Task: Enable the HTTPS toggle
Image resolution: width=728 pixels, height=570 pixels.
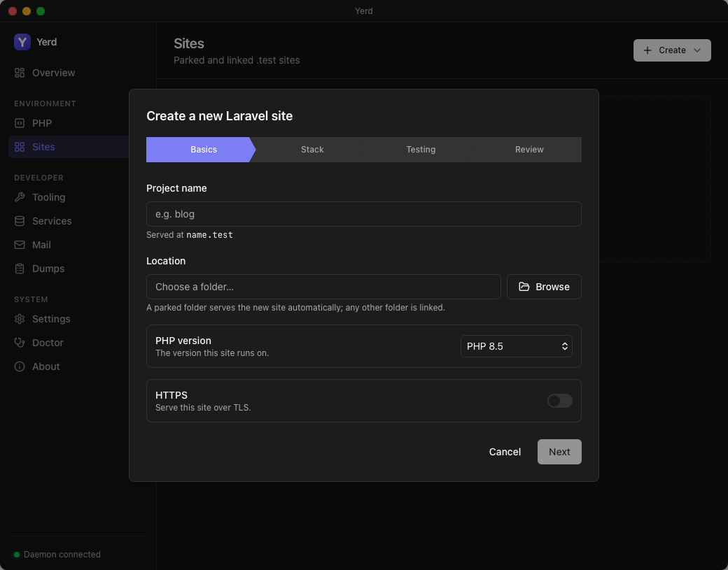Action: pos(559,401)
